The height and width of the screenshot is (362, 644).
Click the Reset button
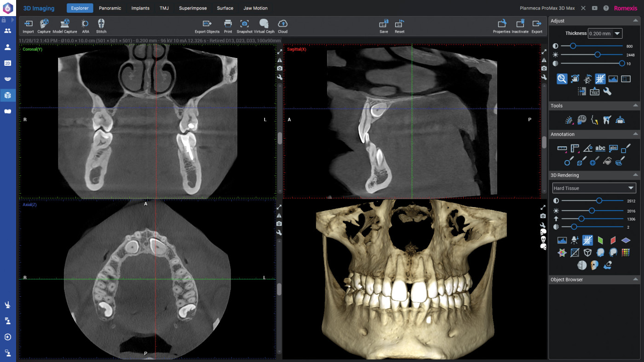pyautogui.click(x=399, y=26)
